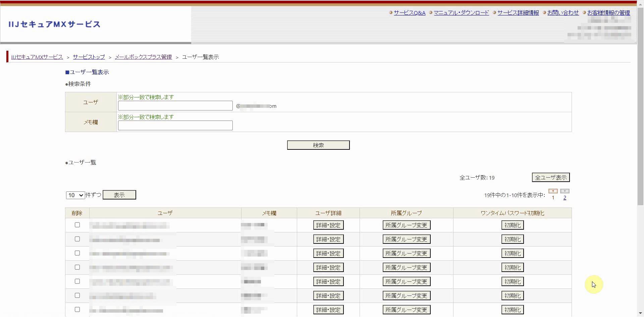Click the ■ユーザ一覧表示 page heading

coord(87,72)
